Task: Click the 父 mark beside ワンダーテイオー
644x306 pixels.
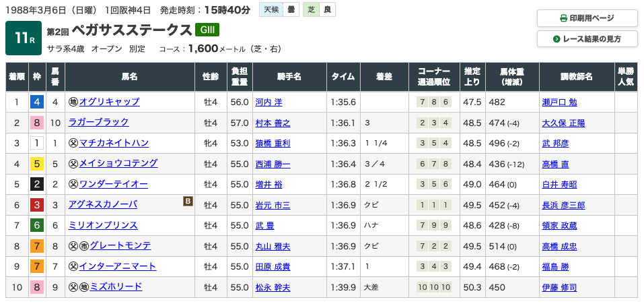Action: click(x=73, y=184)
